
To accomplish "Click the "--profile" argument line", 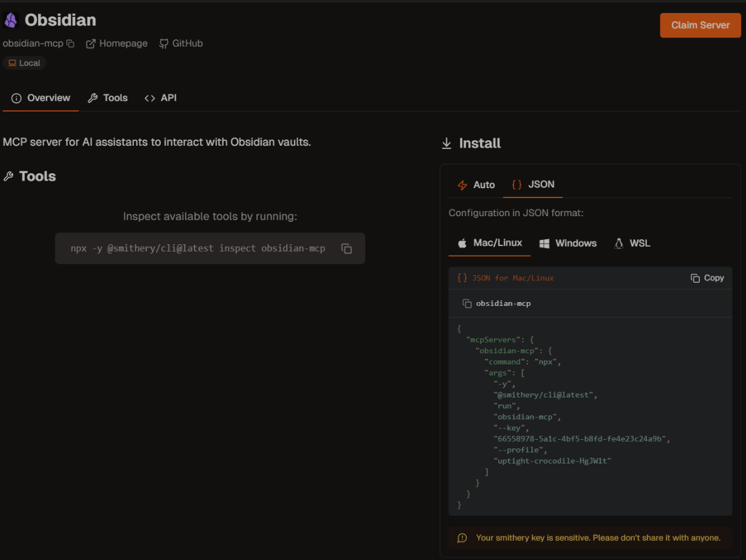I will [520, 450].
